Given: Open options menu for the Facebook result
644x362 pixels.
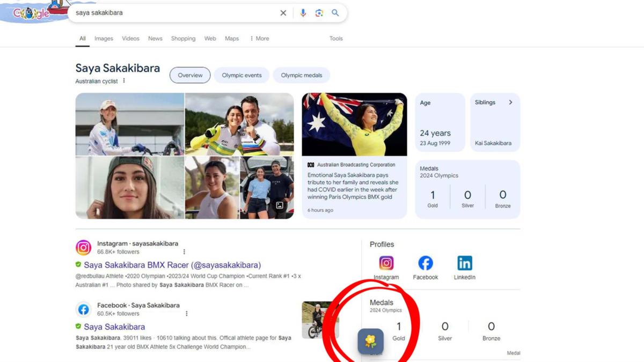Looking at the screenshot, I should pyautogui.click(x=187, y=314).
